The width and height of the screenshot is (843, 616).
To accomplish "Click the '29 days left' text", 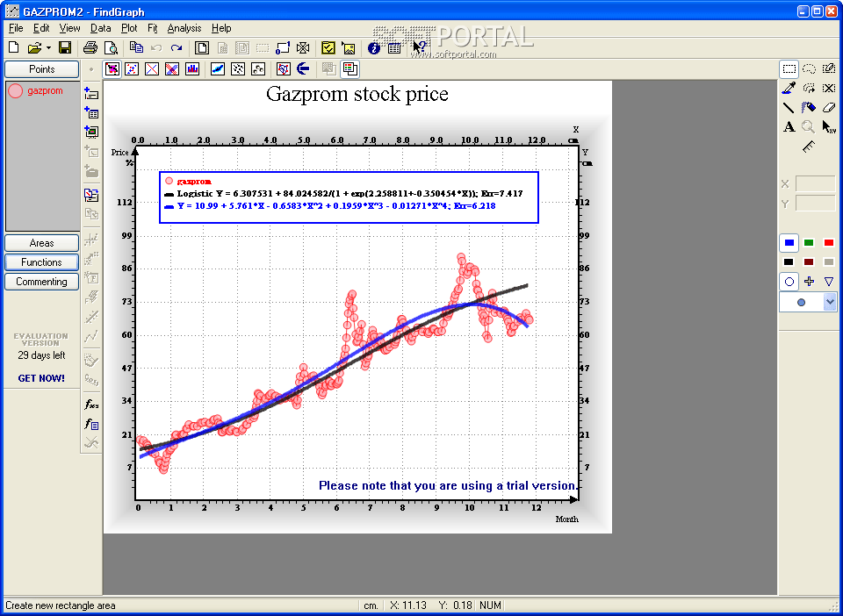I will [41, 355].
